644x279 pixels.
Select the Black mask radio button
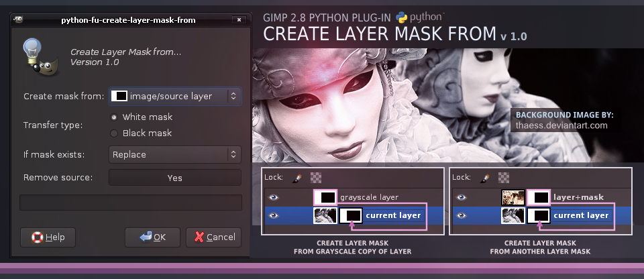[114, 133]
